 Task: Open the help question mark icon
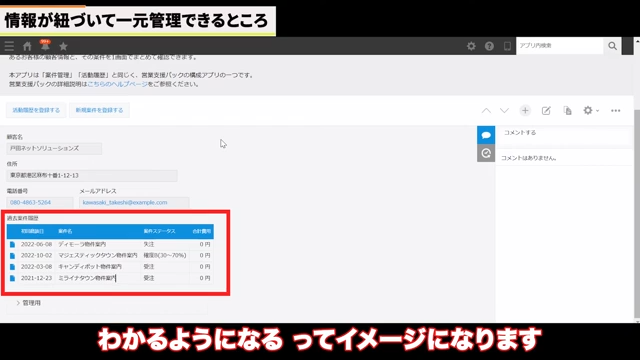pyautogui.click(x=489, y=46)
